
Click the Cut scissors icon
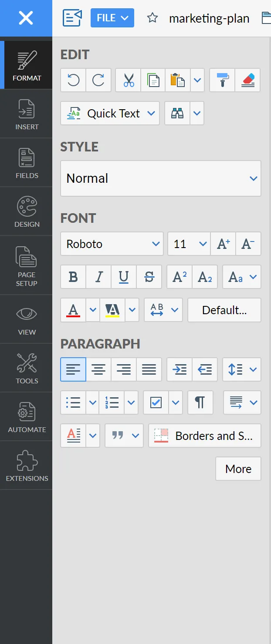[x=128, y=80]
